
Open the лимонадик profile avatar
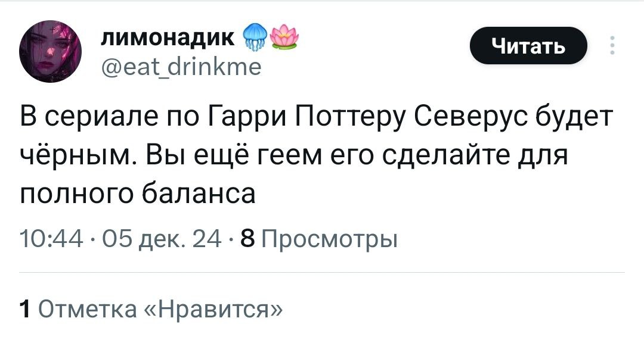49,55
